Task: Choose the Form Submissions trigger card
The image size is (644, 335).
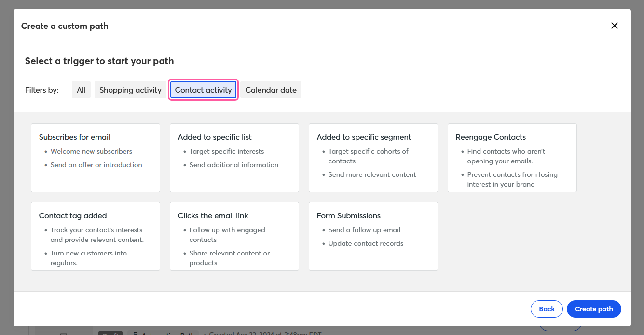Action: point(373,236)
